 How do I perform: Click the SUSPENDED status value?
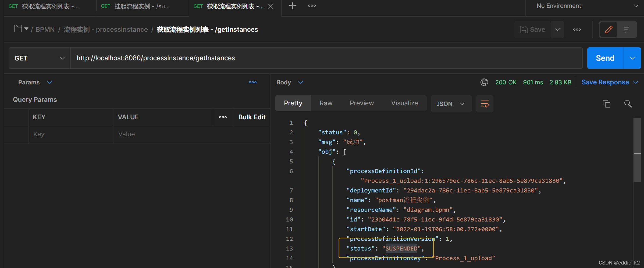401,249
